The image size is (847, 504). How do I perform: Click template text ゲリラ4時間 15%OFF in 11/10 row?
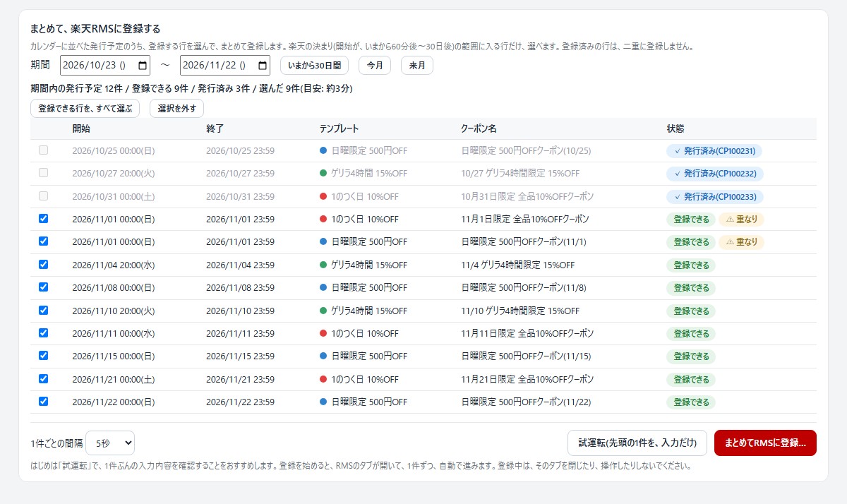tap(369, 311)
